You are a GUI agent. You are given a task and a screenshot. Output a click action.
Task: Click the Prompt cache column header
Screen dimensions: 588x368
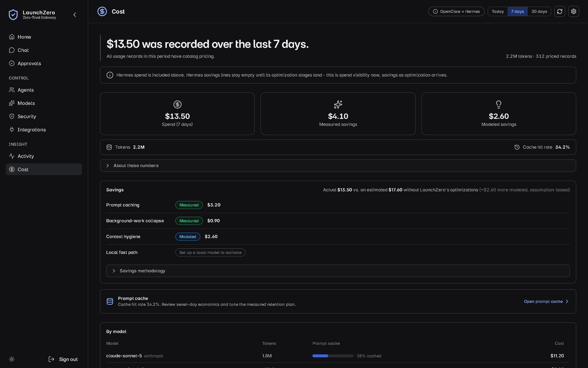pos(326,343)
